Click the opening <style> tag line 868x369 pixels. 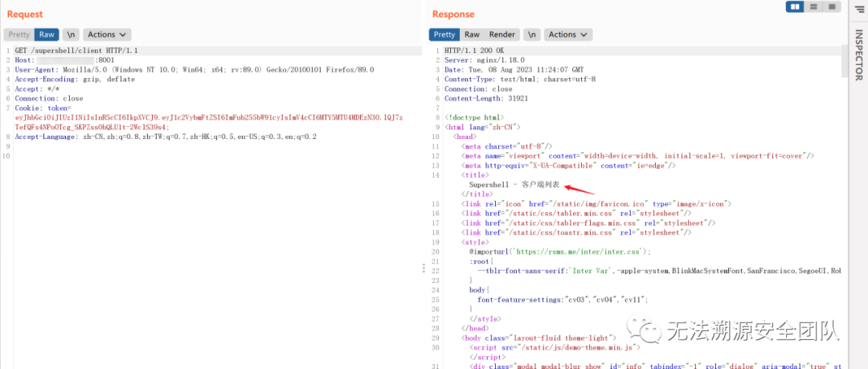tap(474, 242)
